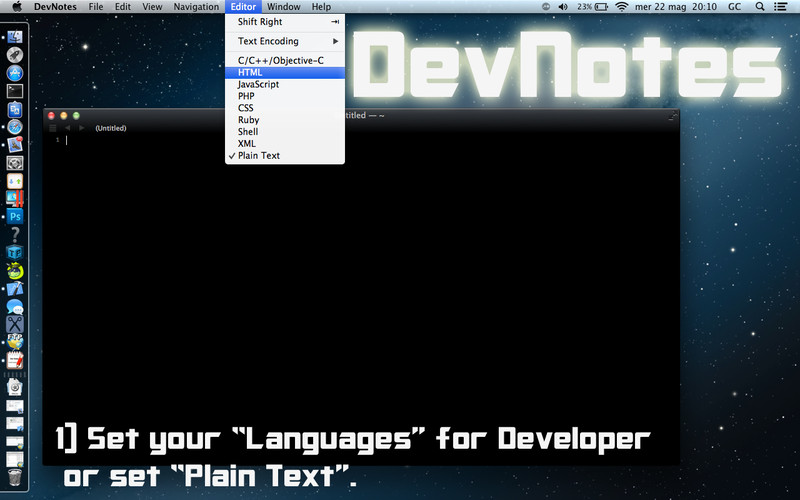
Task: Click the Spotlight search magnifier
Action: click(x=760, y=7)
